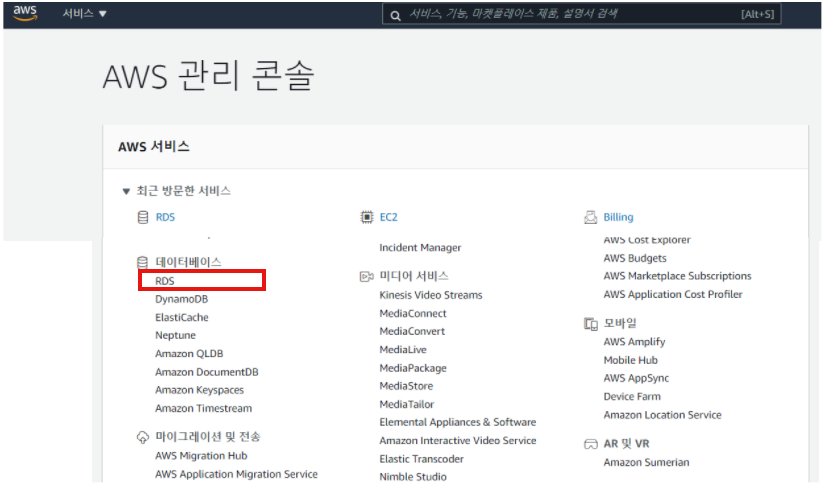Click the 데이터베이스 category icon

143,262
